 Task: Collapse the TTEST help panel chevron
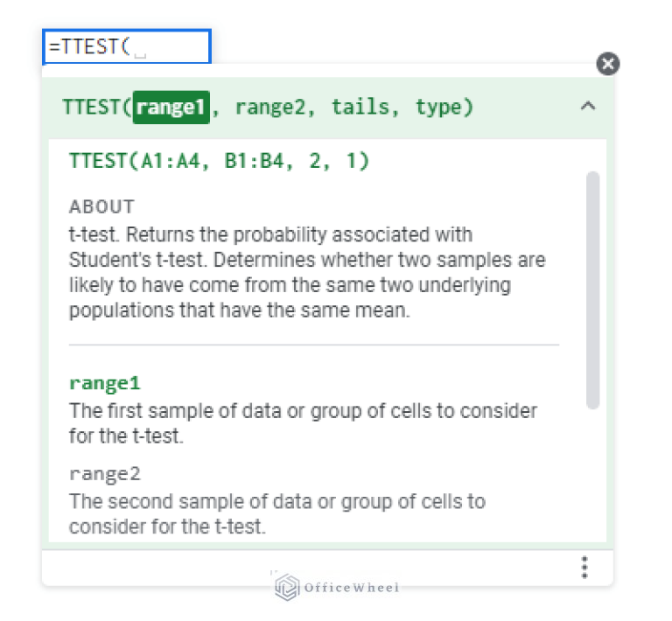pos(588,107)
